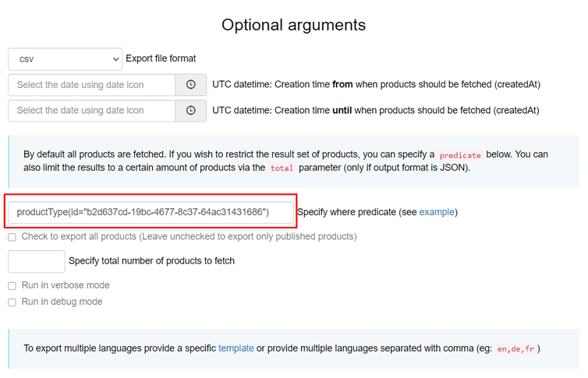This screenshot has width=588, height=378.
Task: Click the UTC datetime Creation time from label
Action: tap(376, 85)
